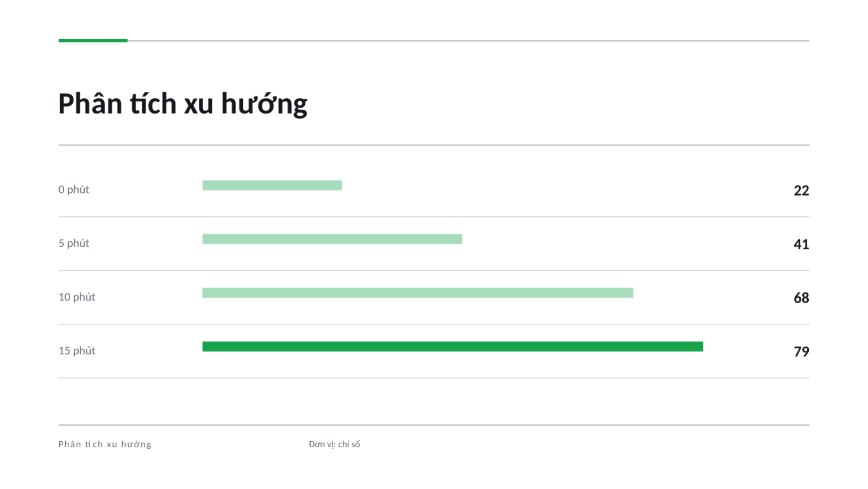Click the title 'Phân tích xu hướng'
Viewport: 868px width, 489px height.
tap(183, 104)
